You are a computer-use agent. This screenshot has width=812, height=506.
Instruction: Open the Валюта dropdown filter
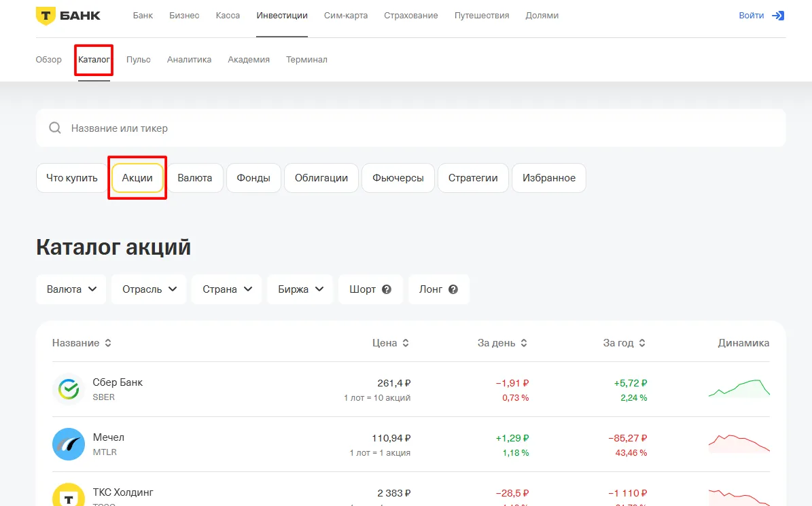(71, 289)
